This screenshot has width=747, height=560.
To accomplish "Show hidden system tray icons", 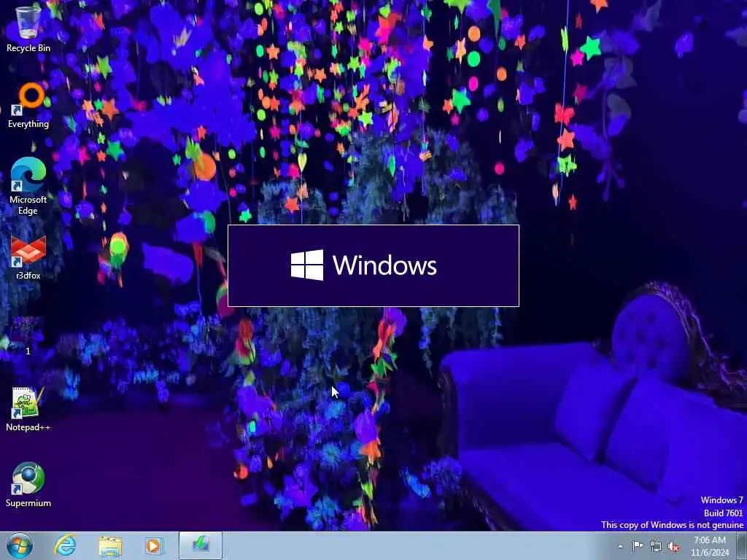I will tap(620, 546).
